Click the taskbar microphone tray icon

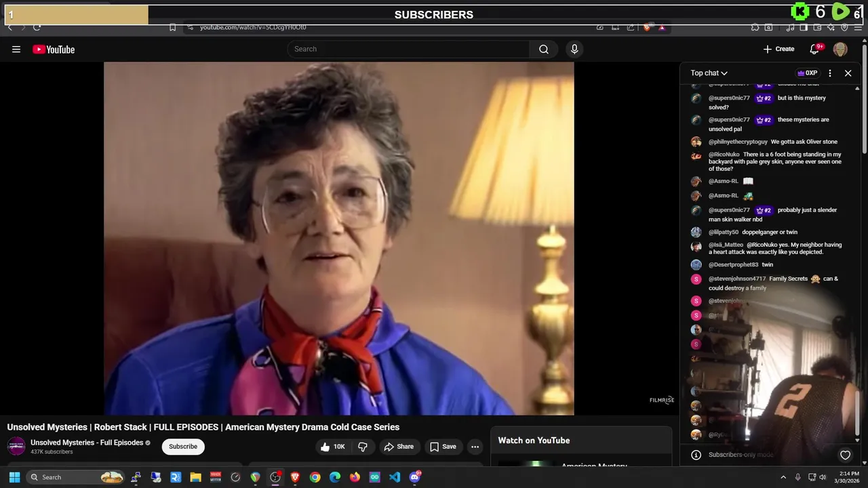pos(798,477)
